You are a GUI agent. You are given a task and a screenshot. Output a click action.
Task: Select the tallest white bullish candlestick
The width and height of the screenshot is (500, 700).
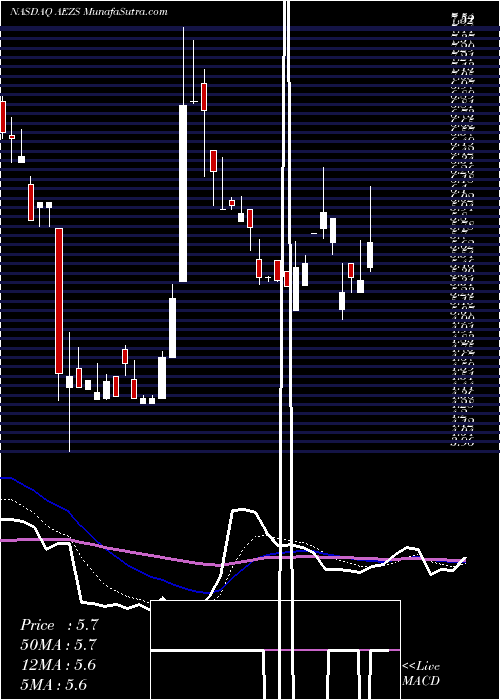click(x=183, y=193)
